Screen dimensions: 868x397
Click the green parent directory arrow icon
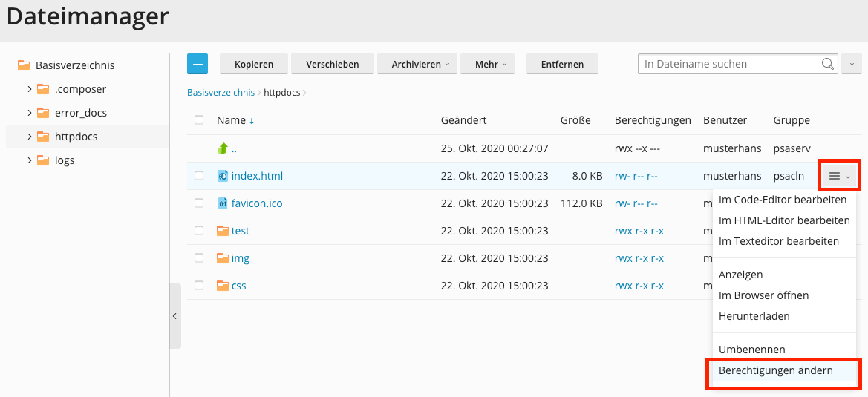click(x=223, y=148)
